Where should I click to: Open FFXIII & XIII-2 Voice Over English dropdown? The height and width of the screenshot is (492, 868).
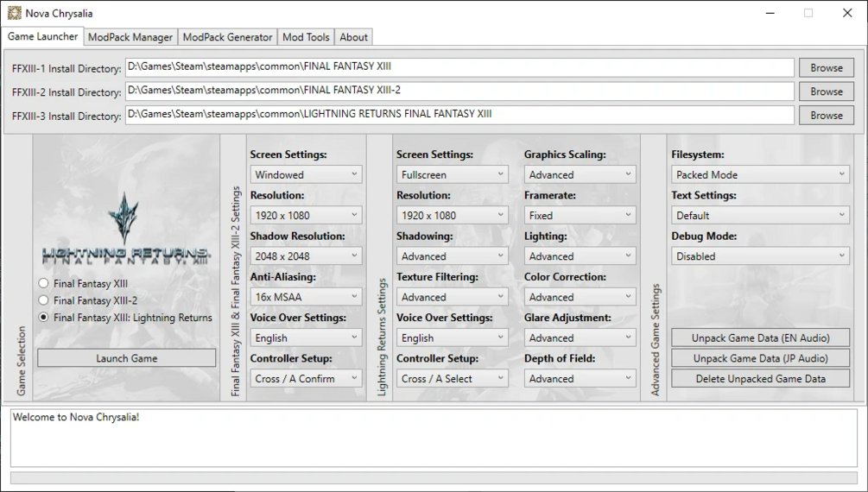tap(306, 337)
